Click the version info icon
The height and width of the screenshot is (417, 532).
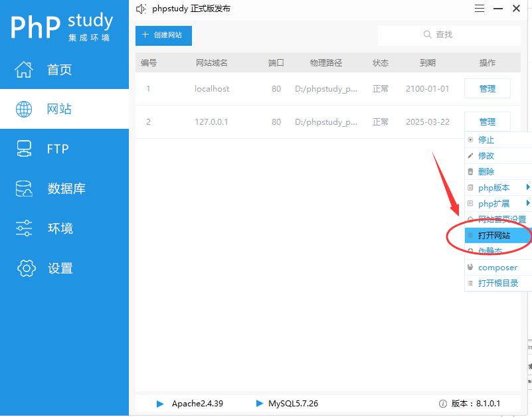point(443,404)
